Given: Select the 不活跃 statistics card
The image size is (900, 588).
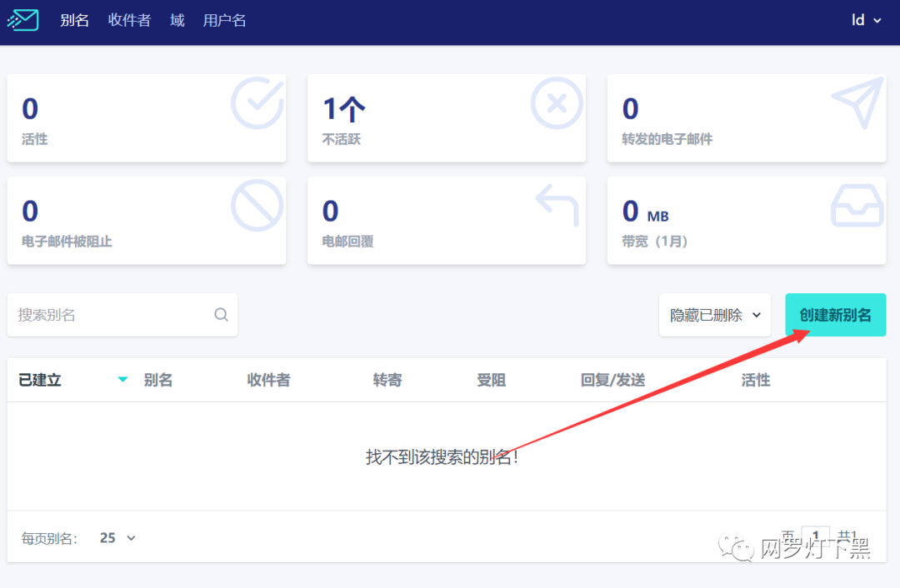Looking at the screenshot, I should tap(447, 117).
